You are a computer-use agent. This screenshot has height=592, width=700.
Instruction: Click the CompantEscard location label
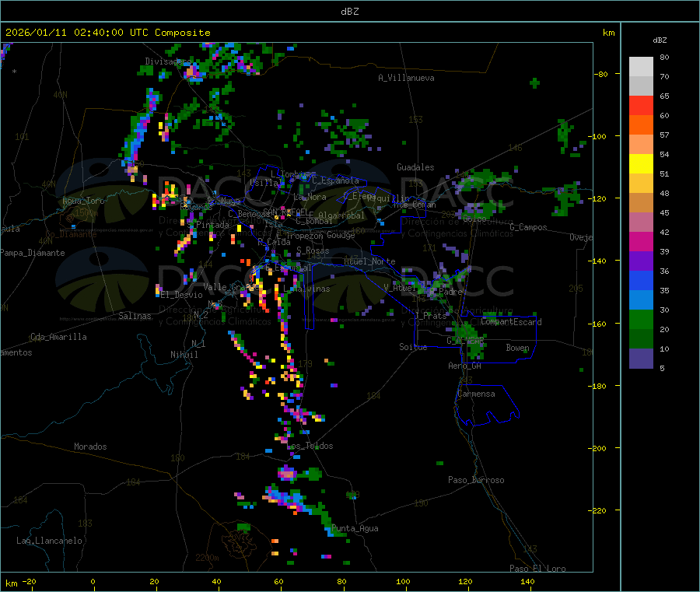pos(511,322)
